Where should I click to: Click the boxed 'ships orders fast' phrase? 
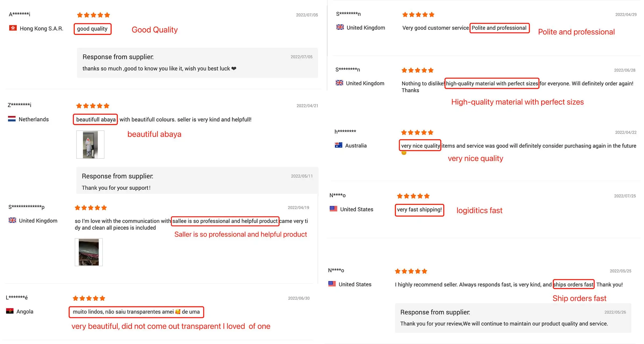[x=573, y=284]
